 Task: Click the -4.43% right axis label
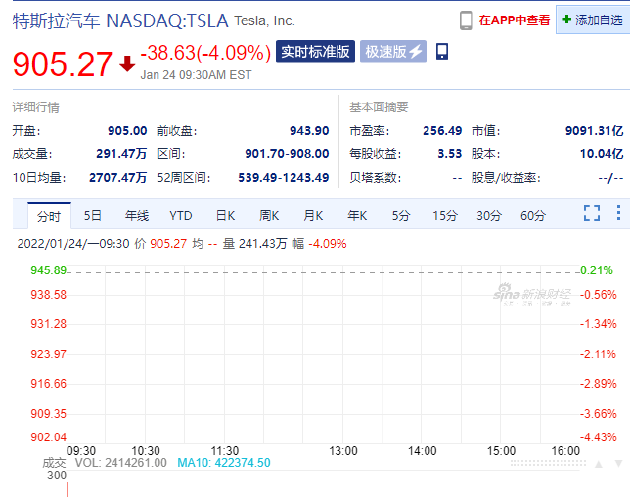coord(598,437)
